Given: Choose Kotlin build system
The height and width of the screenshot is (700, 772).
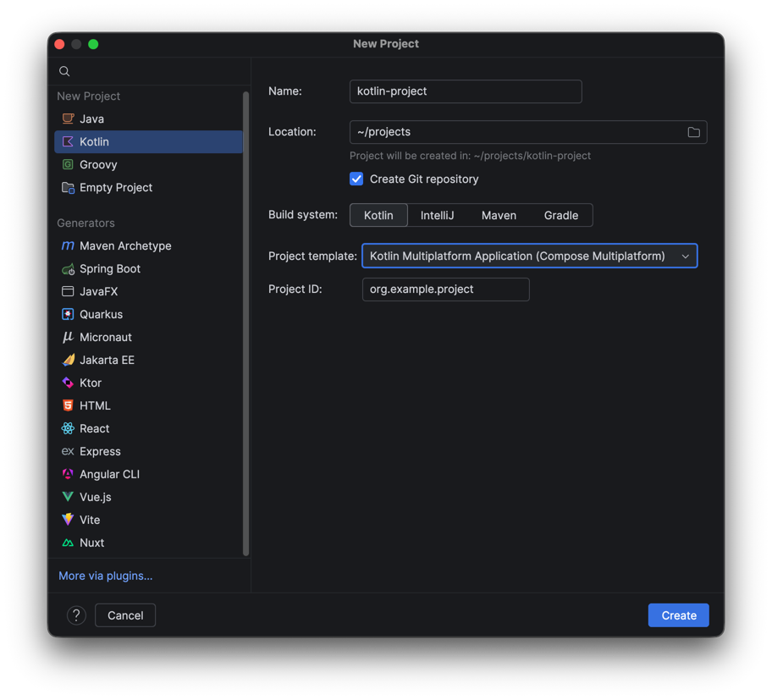Looking at the screenshot, I should (378, 215).
